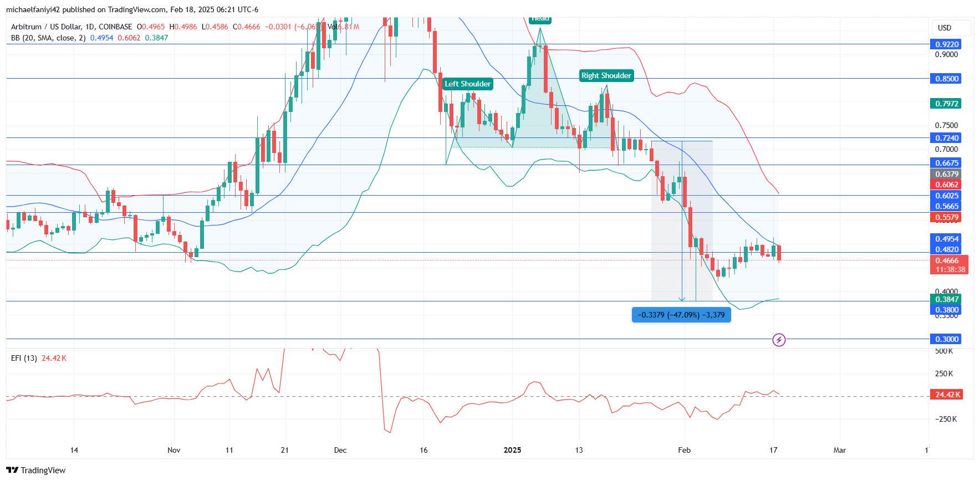
Task: Click the 24.42 K value in EFI legend
Action: pyautogui.click(x=54, y=358)
